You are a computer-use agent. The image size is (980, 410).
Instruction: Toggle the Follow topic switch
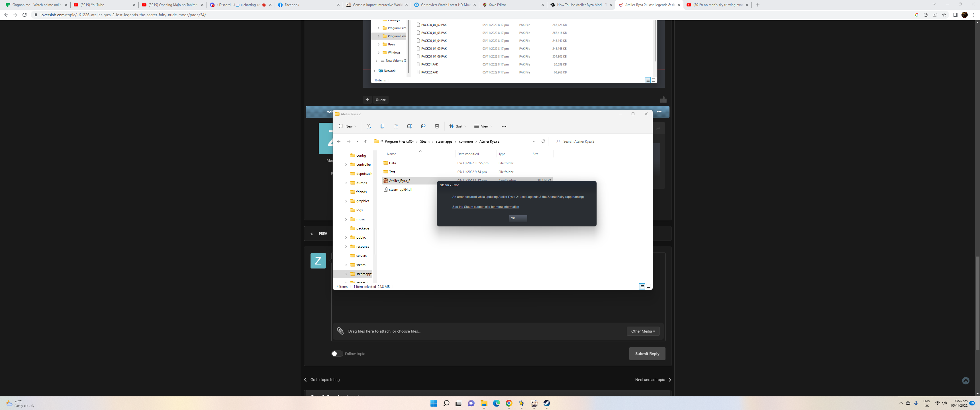(x=337, y=354)
